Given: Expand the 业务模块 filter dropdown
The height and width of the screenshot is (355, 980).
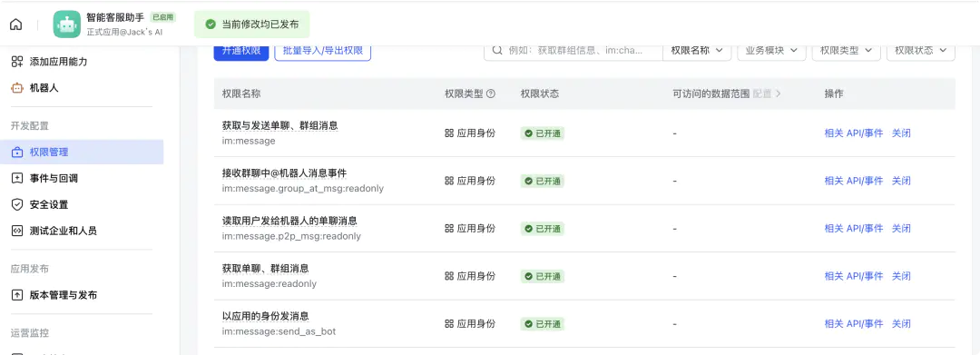Looking at the screenshot, I should point(771,50).
